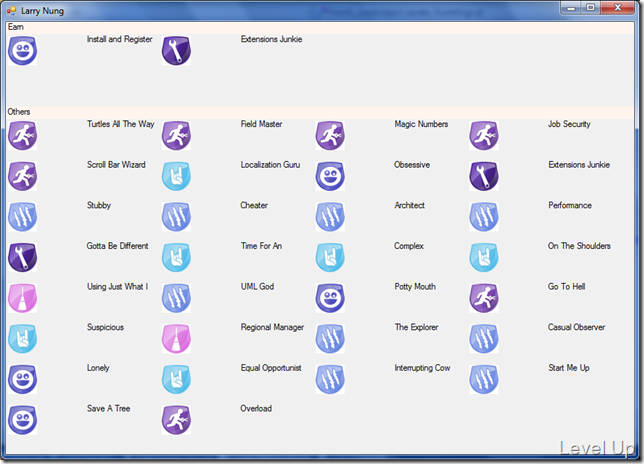The width and height of the screenshot is (644, 464).
Task: Click the 'Cheater' text
Action: tap(254, 205)
